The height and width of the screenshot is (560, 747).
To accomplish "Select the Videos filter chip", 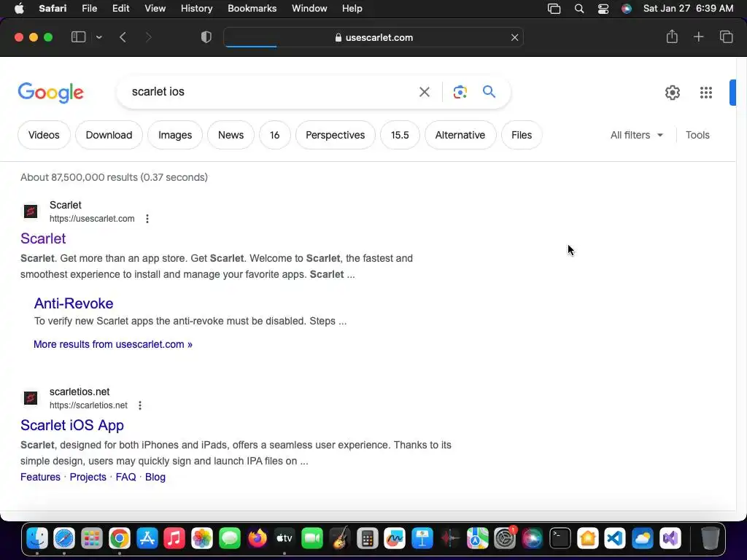I will [44, 135].
